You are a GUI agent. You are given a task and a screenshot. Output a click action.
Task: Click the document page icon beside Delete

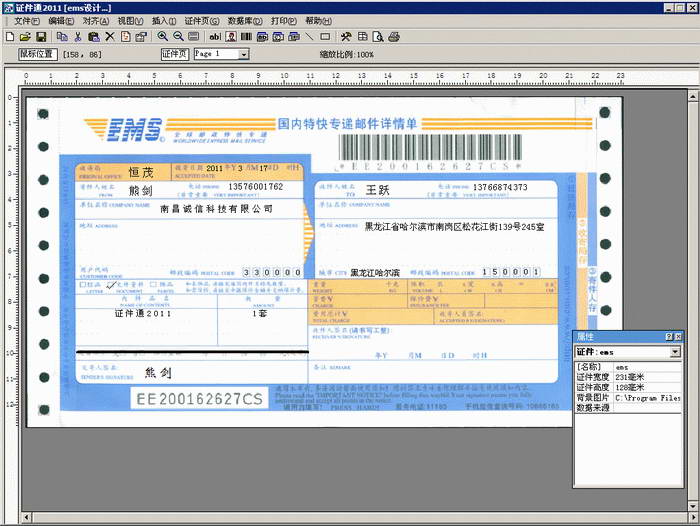[x=125, y=37]
